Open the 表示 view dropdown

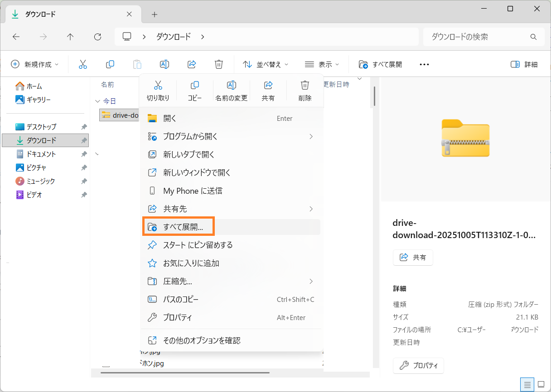(322, 64)
